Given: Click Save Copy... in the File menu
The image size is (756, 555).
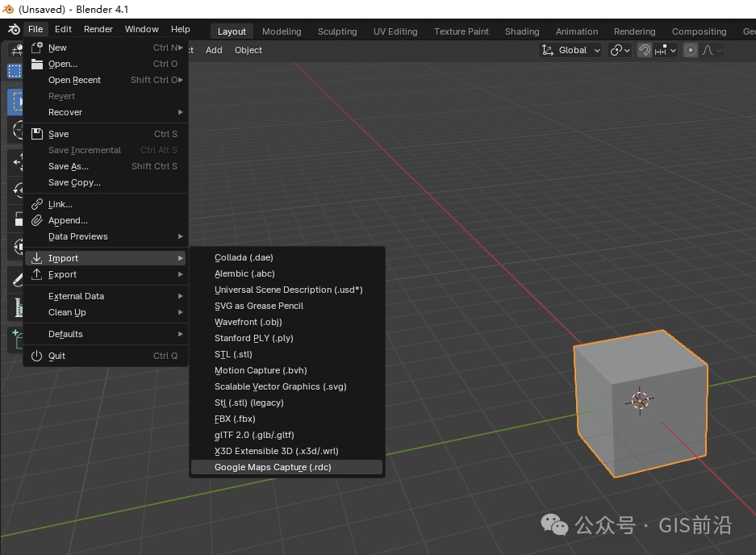Looking at the screenshot, I should [106, 182].
